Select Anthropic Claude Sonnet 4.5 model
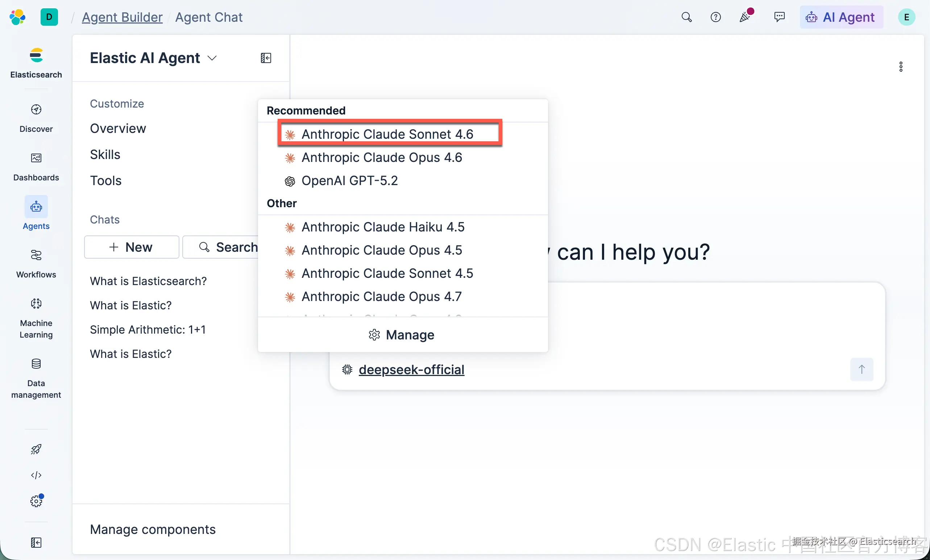The height and width of the screenshot is (560, 930). (402, 273)
